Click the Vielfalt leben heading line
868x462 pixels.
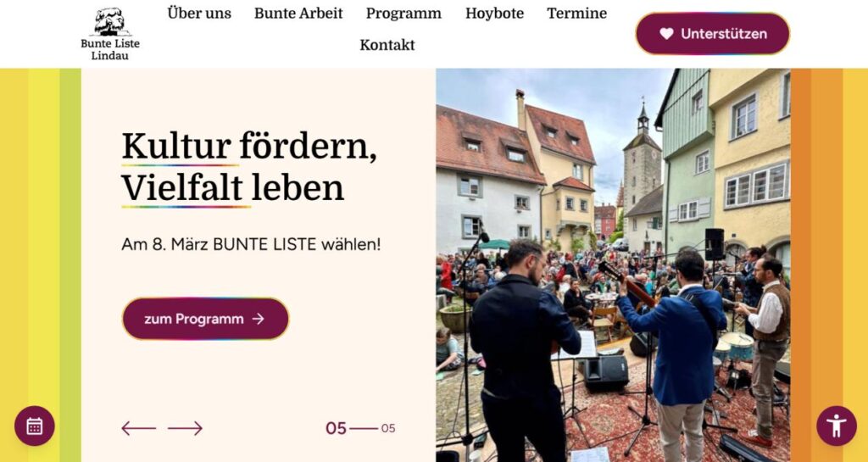(x=232, y=188)
